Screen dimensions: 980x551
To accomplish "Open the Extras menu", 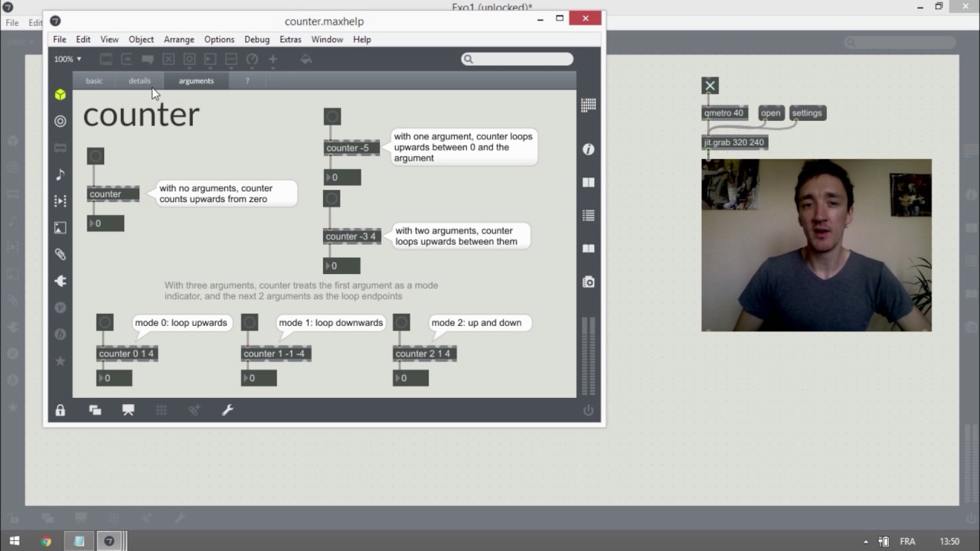I will coord(290,39).
